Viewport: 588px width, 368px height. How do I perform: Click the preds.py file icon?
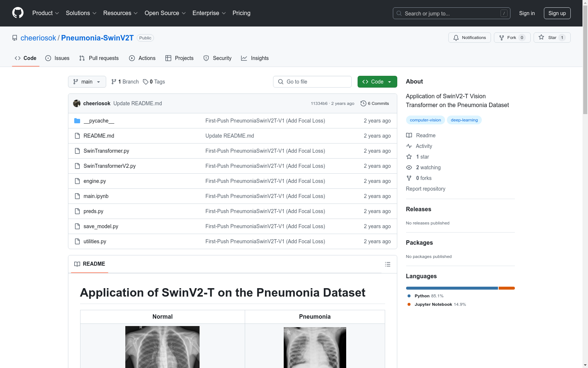[77, 211]
